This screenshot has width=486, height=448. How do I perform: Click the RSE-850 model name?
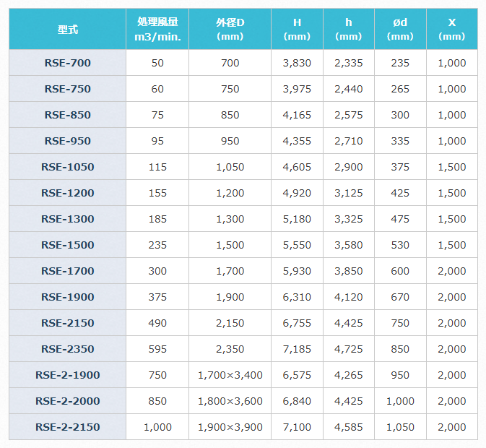tap(67, 115)
